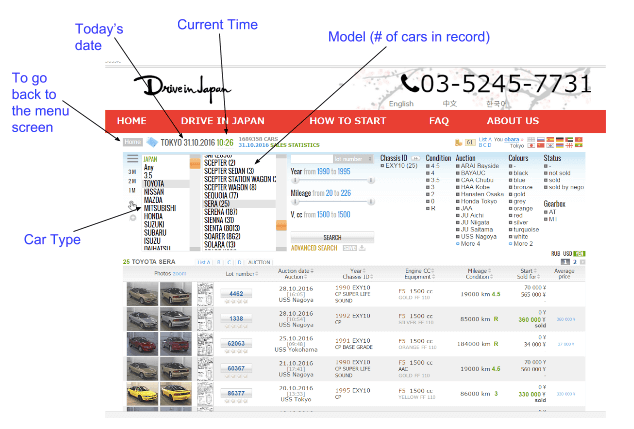Sort by Lot number column arrows
The height and width of the screenshot is (429, 634).
(x=256, y=274)
